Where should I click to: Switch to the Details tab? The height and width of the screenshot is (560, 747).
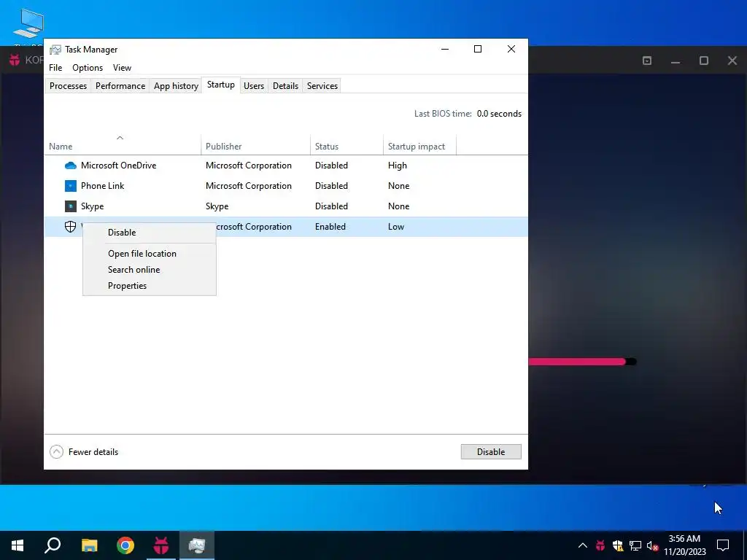coord(285,86)
